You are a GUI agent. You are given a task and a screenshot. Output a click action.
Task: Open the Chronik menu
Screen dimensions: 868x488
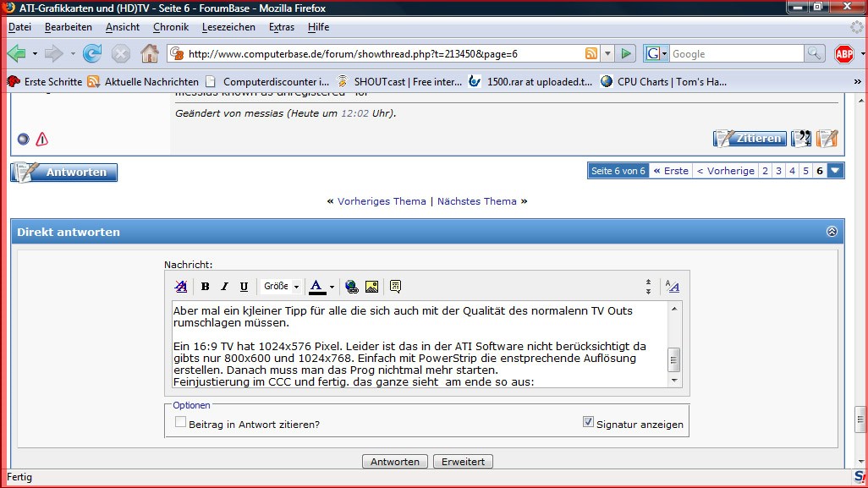point(171,26)
